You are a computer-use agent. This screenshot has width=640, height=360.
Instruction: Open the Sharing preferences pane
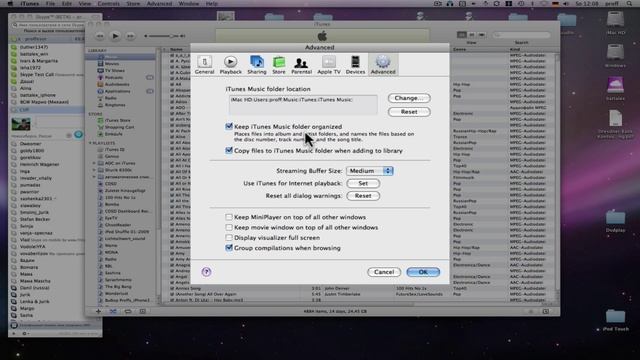pos(257,65)
